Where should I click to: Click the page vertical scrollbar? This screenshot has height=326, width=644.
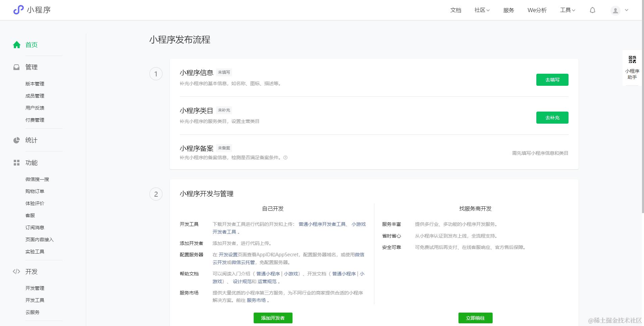pyautogui.click(x=643, y=107)
